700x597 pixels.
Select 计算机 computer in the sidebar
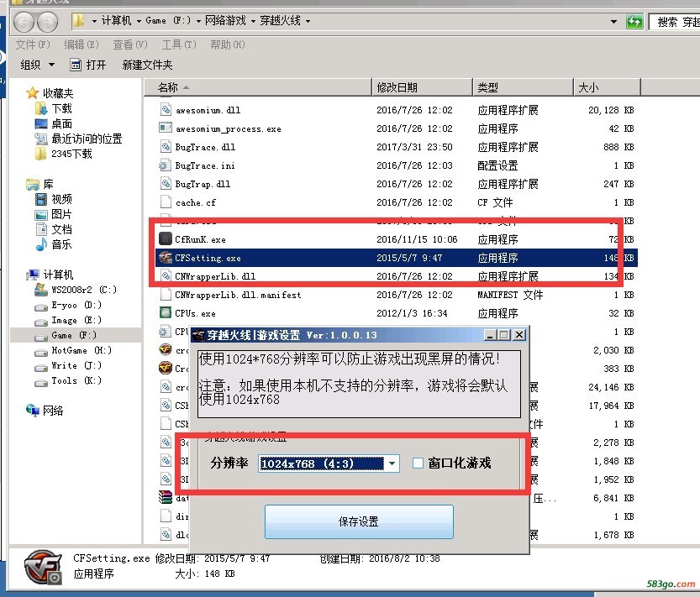pos(58,275)
